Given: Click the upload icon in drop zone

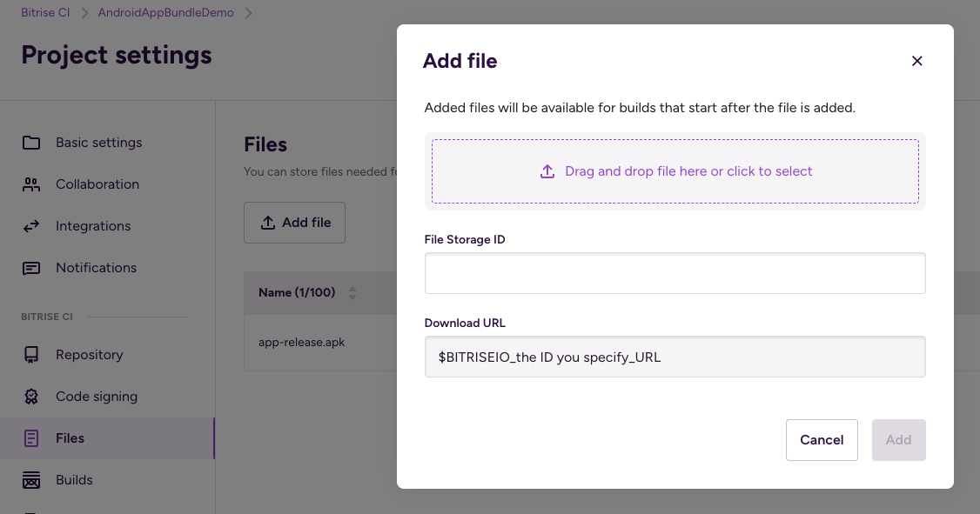Looking at the screenshot, I should [x=547, y=171].
